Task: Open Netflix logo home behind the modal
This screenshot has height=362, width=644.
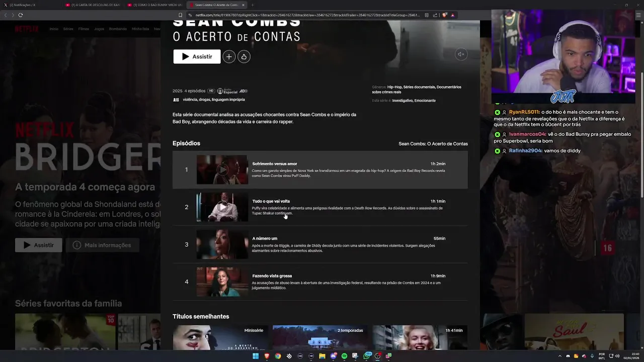Action: tap(26, 29)
